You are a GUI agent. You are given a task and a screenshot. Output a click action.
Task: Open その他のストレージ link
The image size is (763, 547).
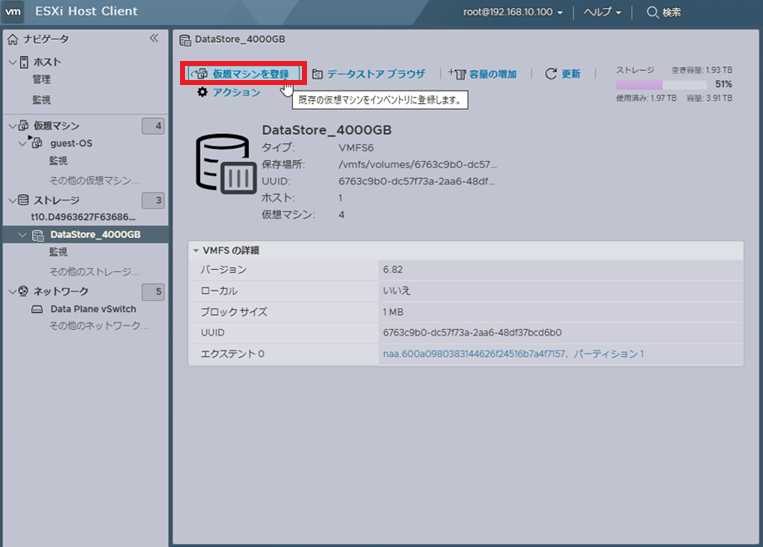click(94, 272)
